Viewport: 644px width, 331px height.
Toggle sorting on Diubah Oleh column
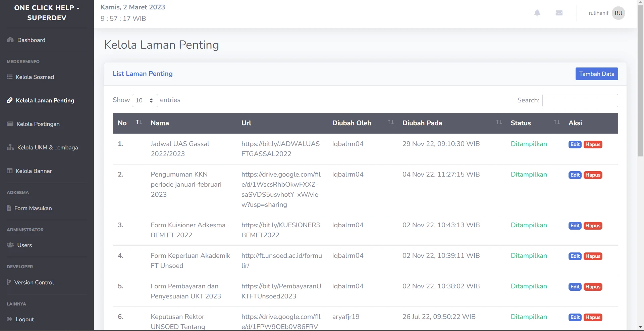[x=390, y=123]
